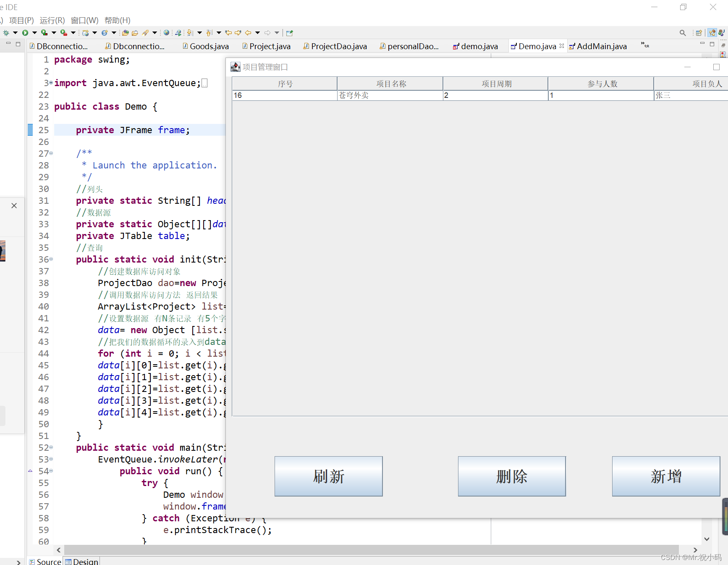Viewport: 728px width, 565px height.
Task: Open the 帮助(H) menu
Action: tap(118, 20)
